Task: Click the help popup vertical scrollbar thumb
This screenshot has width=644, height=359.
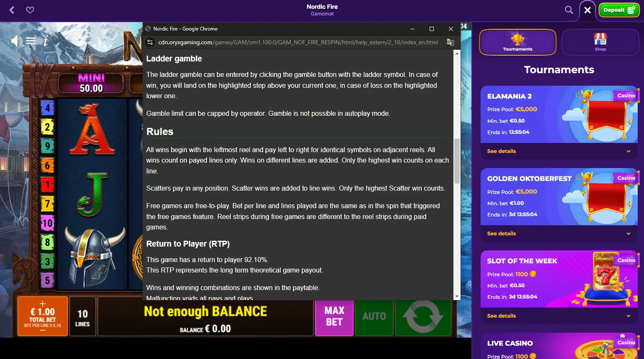Action: pos(457,161)
